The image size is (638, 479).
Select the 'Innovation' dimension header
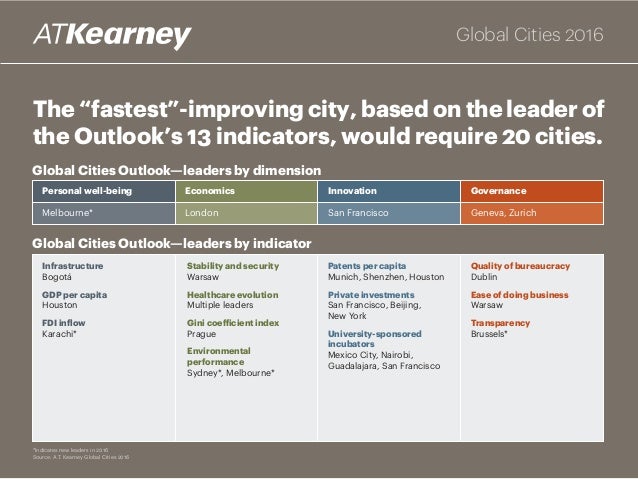(x=389, y=191)
